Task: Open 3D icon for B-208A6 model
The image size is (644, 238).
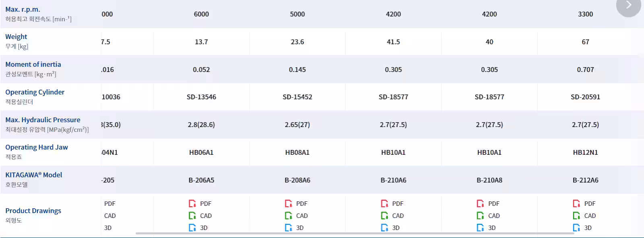Action: pos(289,228)
